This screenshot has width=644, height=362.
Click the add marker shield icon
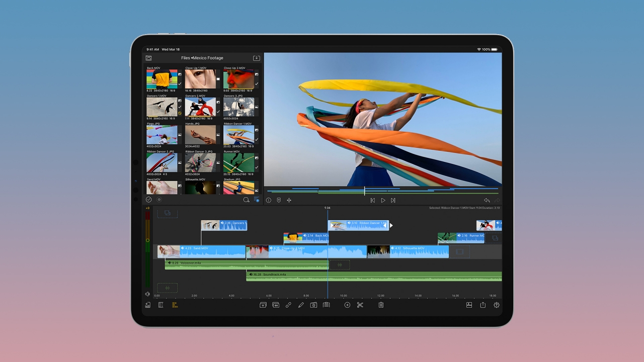tap(279, 200)
